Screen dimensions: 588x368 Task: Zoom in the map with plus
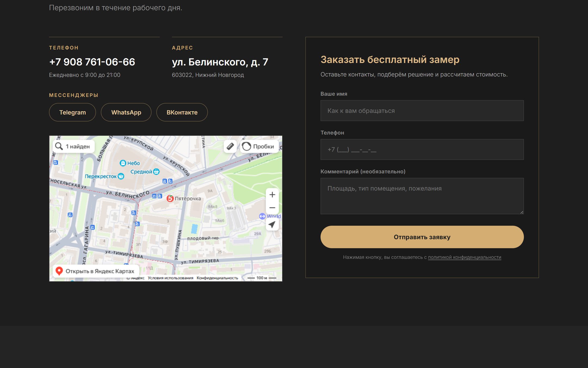[272, 195]
